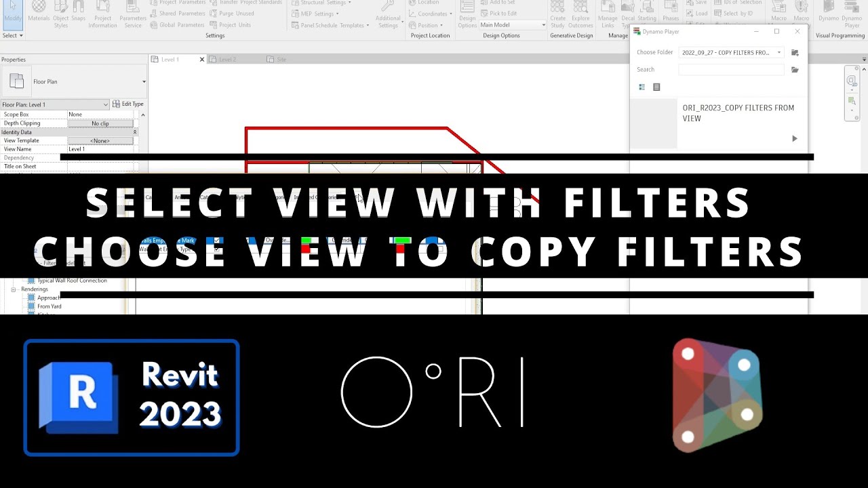868x488 pixels.
Task: Switch Dynamo Player to thumbnail list view
Action: coord(642,87)
